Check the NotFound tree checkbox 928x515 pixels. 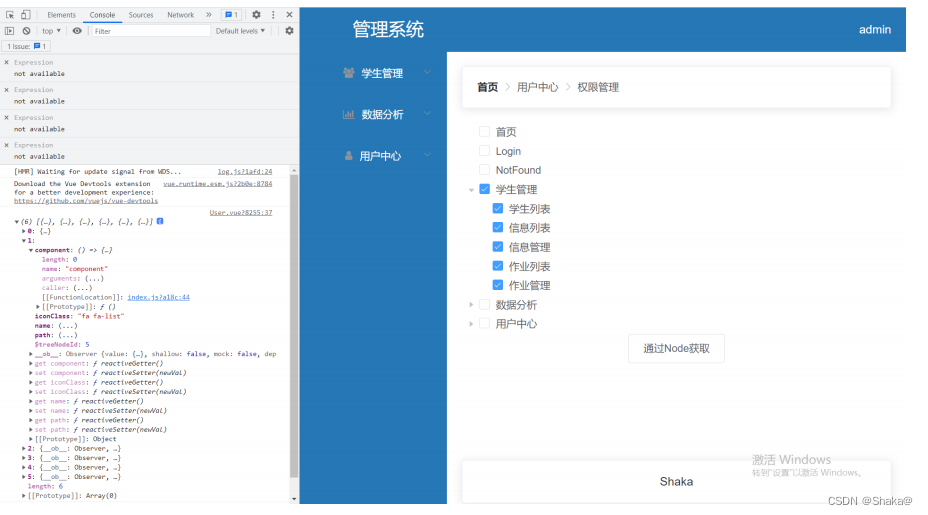[484, 170]
